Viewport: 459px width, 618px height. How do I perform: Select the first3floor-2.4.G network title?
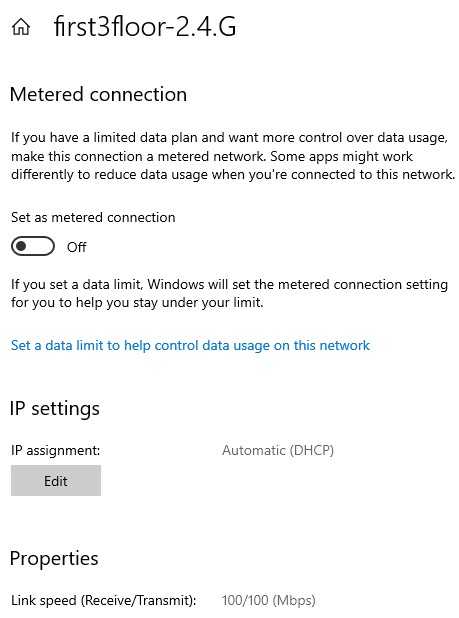pos(145,26)
